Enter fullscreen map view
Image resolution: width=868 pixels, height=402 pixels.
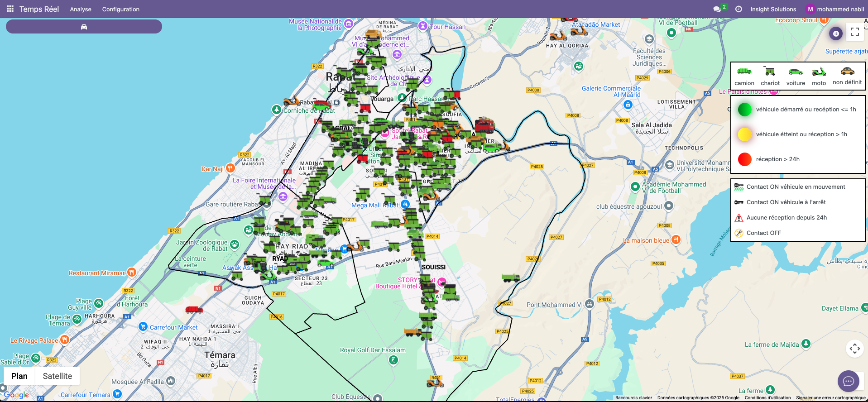point(855,32)
